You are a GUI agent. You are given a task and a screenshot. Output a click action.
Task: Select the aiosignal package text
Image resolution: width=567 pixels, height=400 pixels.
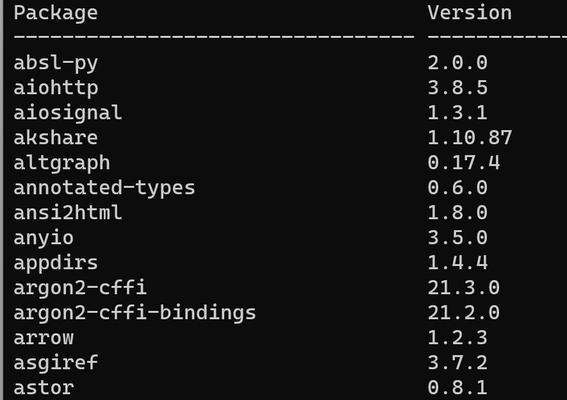click(68, 113)
